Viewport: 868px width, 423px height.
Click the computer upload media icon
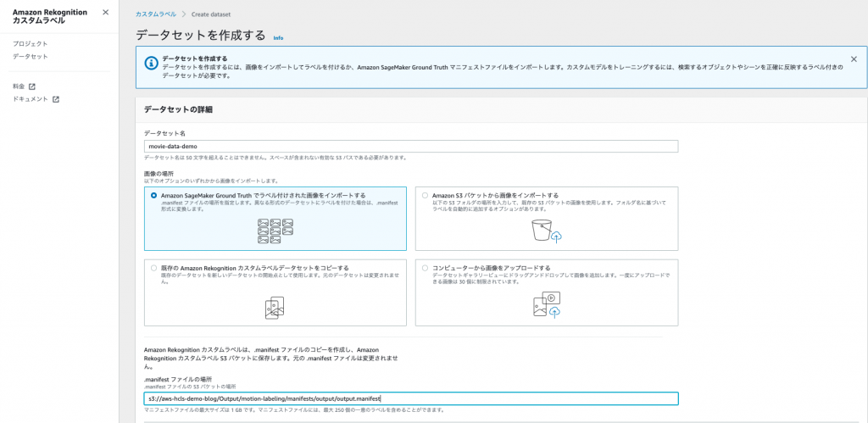point(547,304)
